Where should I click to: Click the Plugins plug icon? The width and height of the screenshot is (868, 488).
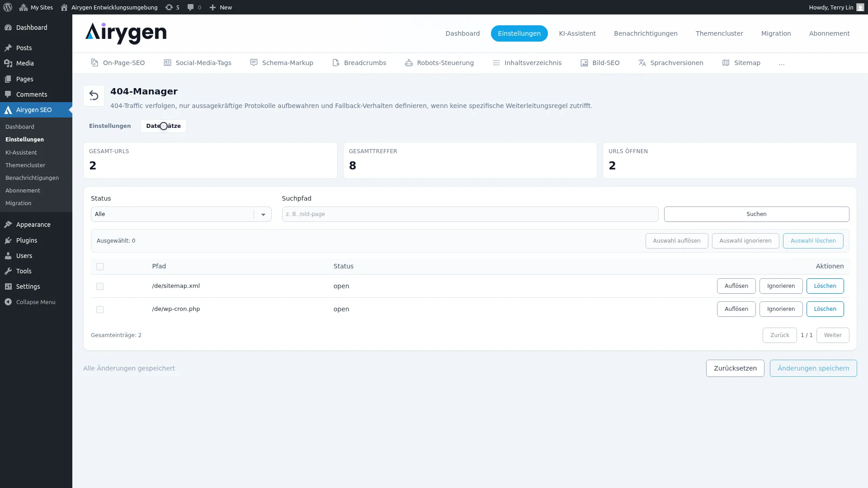8,240
